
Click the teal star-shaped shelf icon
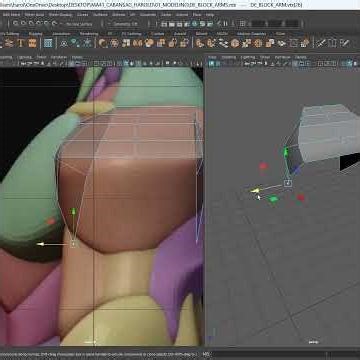[x=87, y=43]
